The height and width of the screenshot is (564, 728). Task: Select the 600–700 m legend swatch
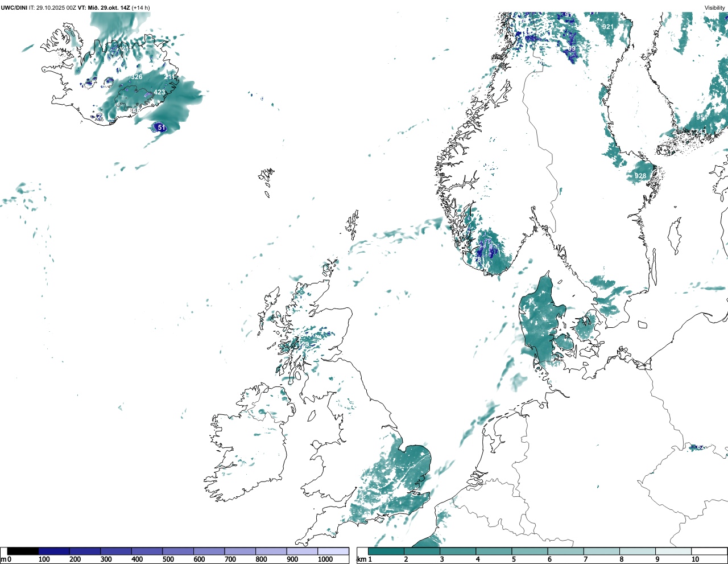click(209, 551)
